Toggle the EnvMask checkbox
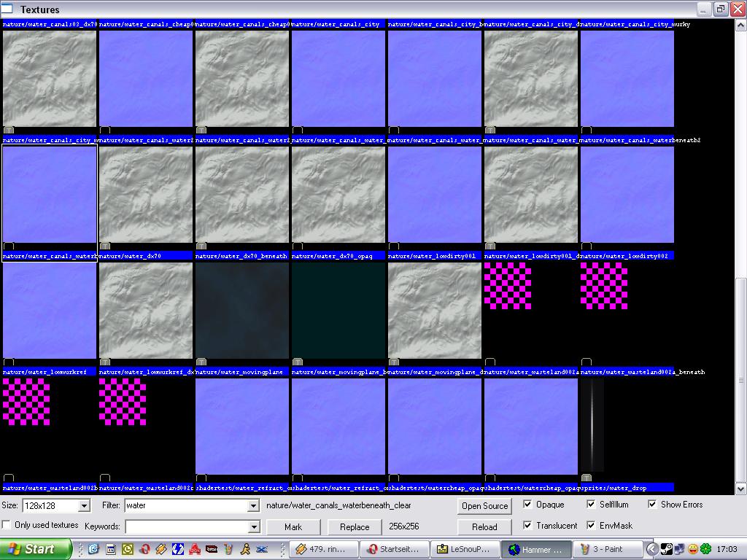Viewport: 747px width, 560px height. [x=591, y=525]
